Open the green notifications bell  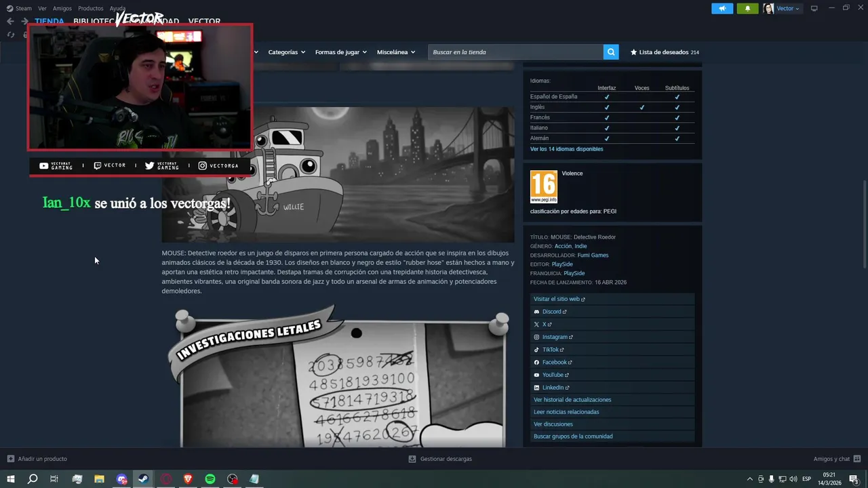coord(747,8)
